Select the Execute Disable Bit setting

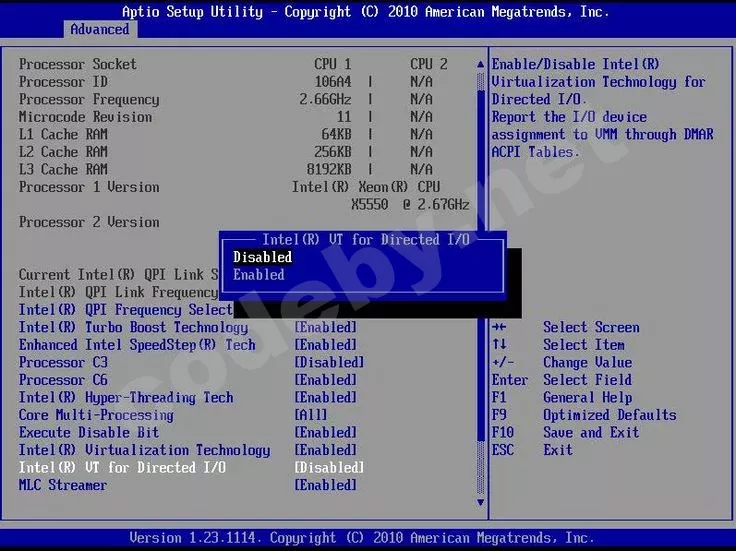pos(89,432)
